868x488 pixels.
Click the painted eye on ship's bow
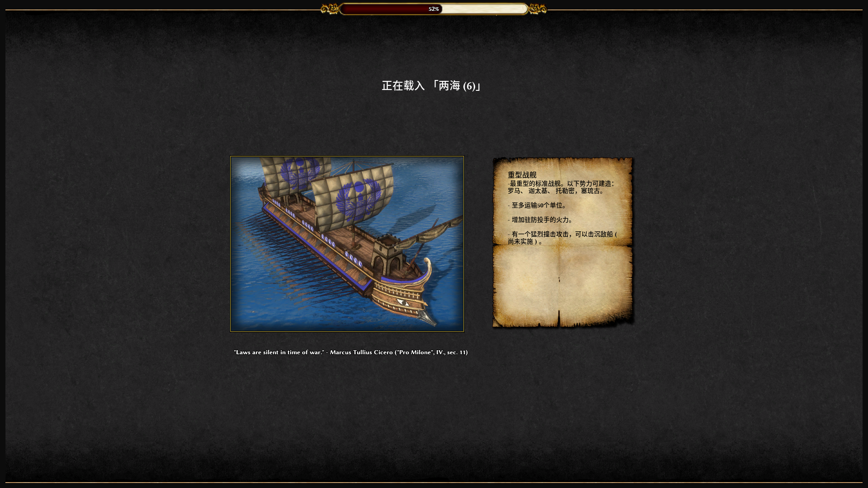[403, 302]
